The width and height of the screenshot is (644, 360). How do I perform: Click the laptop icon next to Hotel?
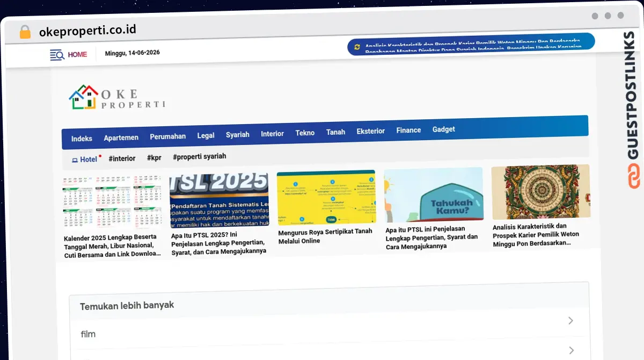point(75,160)
